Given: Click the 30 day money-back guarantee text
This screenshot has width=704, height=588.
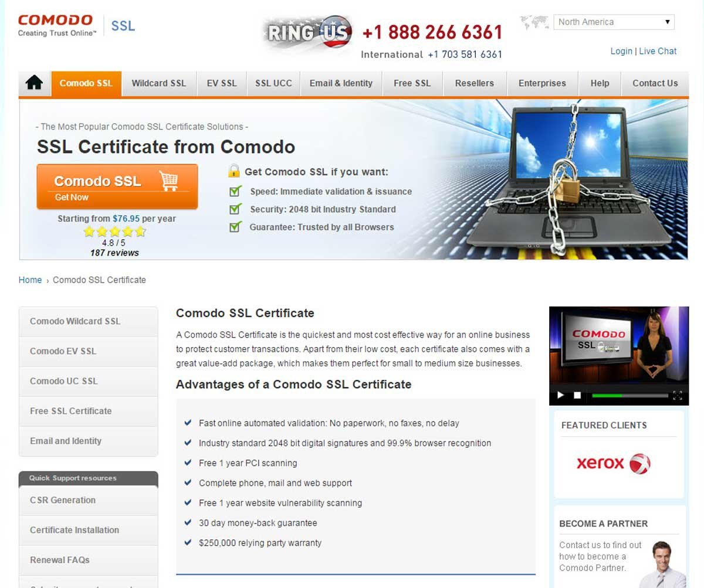Looking at the screenshot, I should click(258, 523).
